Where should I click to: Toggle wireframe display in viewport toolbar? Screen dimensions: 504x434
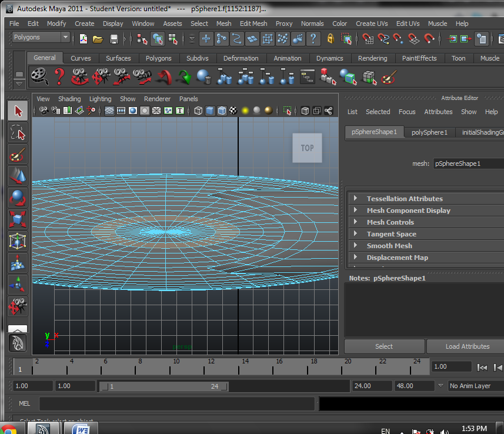coord(198,111)
